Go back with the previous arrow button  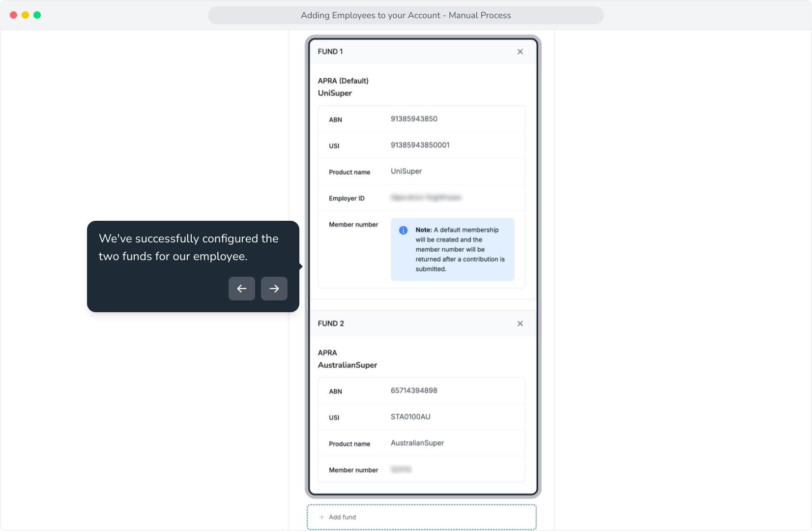click(242, 289)
